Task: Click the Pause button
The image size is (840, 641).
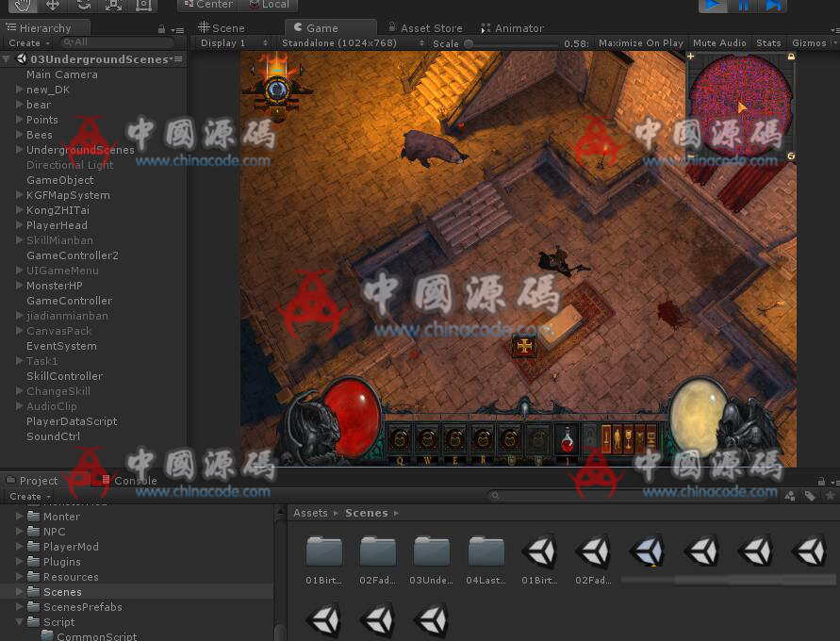Action: (x=743, y=6)
